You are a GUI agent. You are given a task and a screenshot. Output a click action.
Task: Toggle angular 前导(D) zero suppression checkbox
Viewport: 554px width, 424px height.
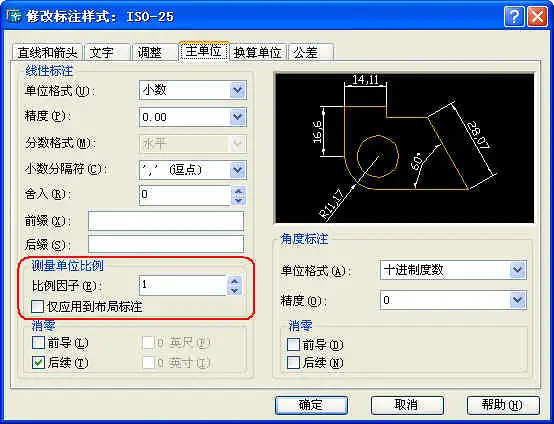pos(293,344)
